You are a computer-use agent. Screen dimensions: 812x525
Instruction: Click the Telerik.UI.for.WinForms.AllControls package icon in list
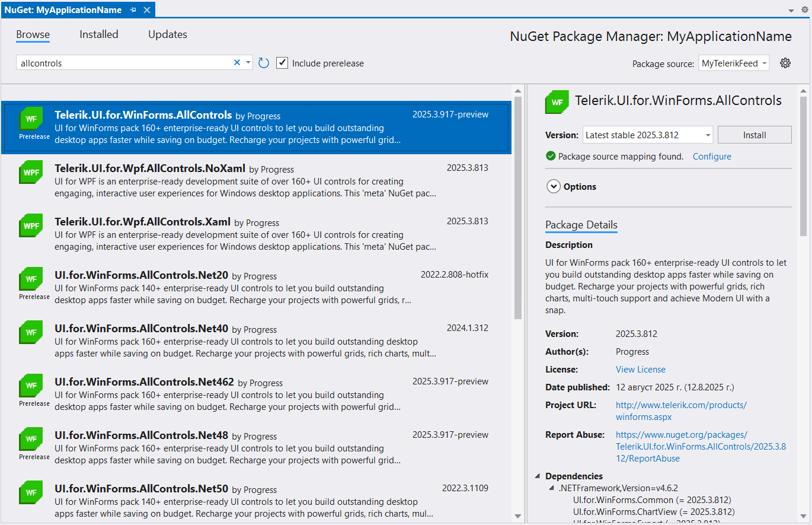[31, 117]
